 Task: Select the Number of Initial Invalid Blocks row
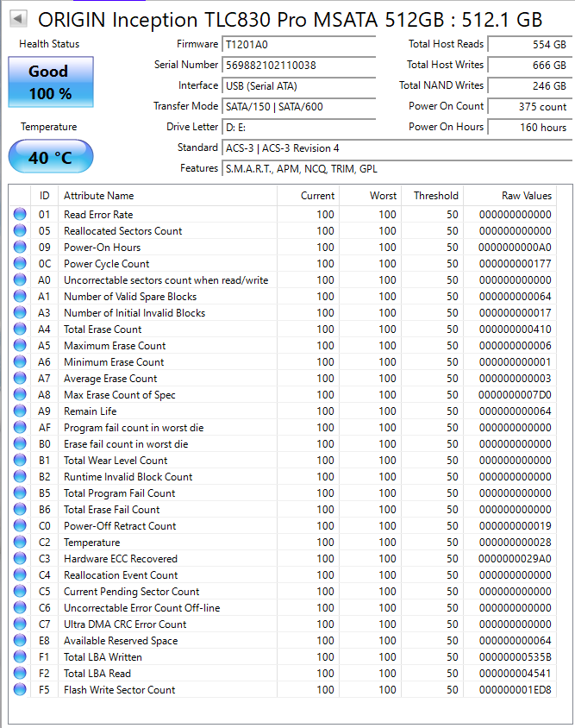click(x=283, y=312)
